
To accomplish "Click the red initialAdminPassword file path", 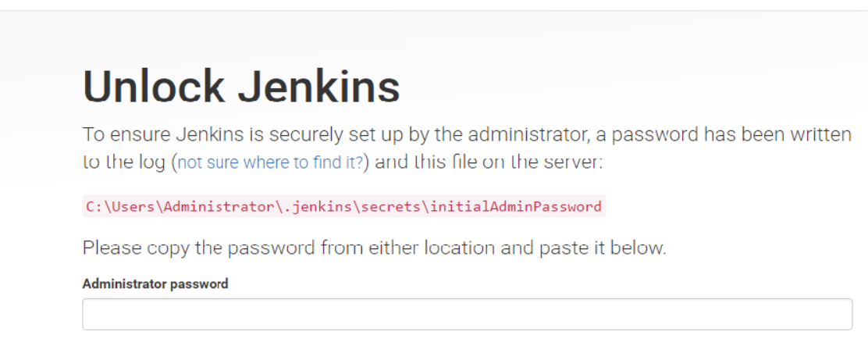I will pyautogui.click(x=343, y=207).
